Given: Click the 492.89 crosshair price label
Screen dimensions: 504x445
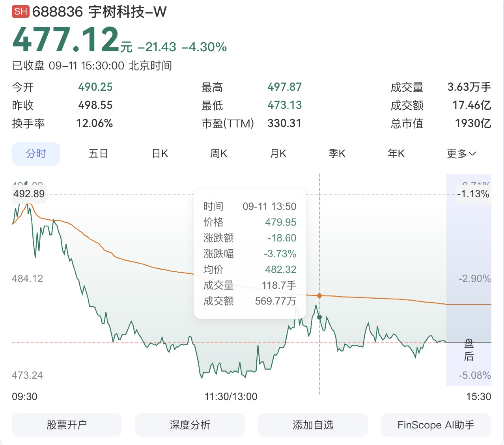Looking at the screenshot, I should [29, 194].
